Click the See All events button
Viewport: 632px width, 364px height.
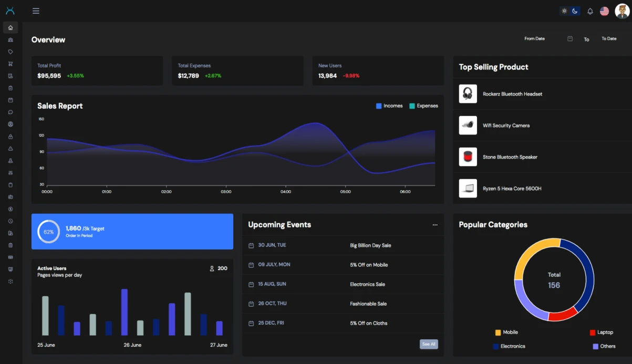(x=429, y=344)
